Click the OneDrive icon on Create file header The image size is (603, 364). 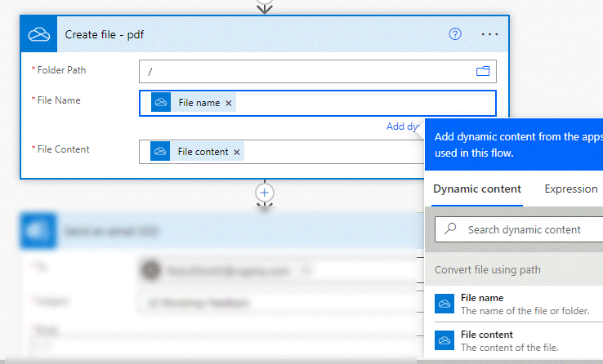(38, 34)
